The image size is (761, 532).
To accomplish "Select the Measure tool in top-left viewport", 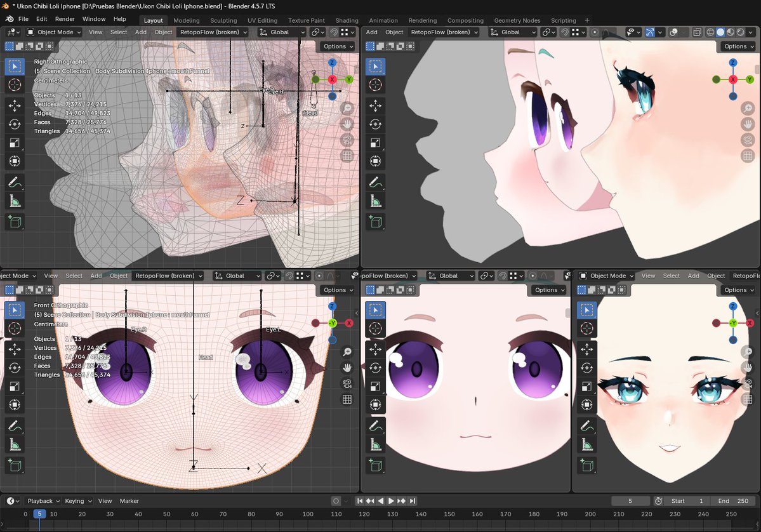I will point(15,201).
